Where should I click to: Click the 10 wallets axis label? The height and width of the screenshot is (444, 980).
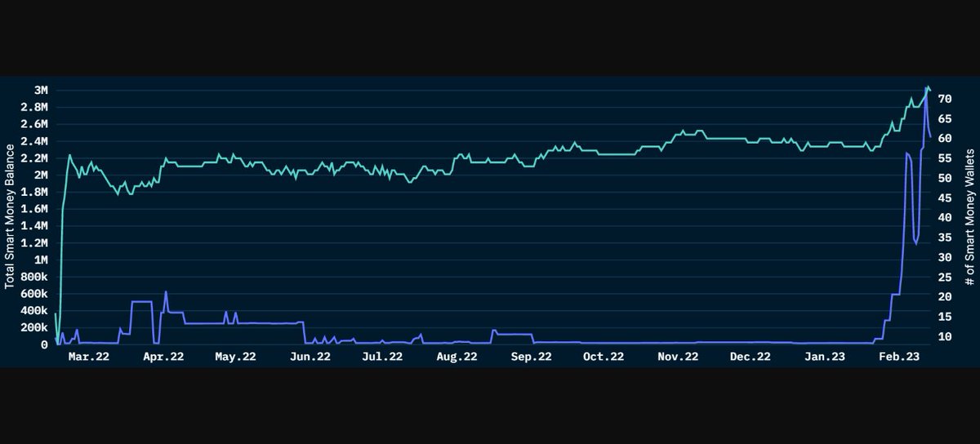pyautogui.click(x=945, y=336)
